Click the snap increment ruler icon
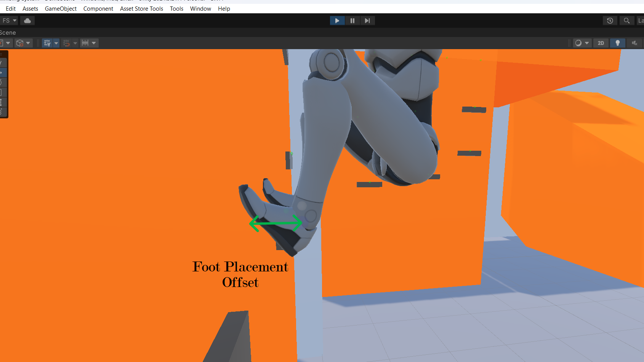 click(85, 43)
